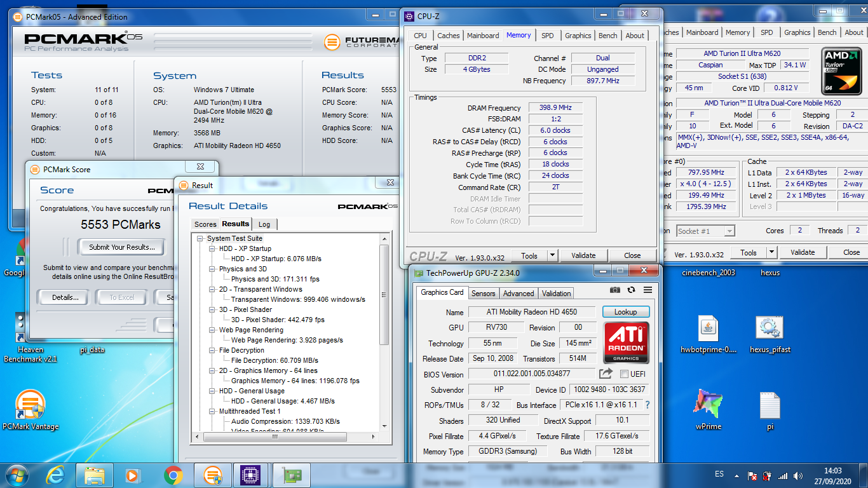The width and height of the screenshot is (868, 488).
Task: Open the PCMark Vantage desktop shortcut
Action: point(30,411)
